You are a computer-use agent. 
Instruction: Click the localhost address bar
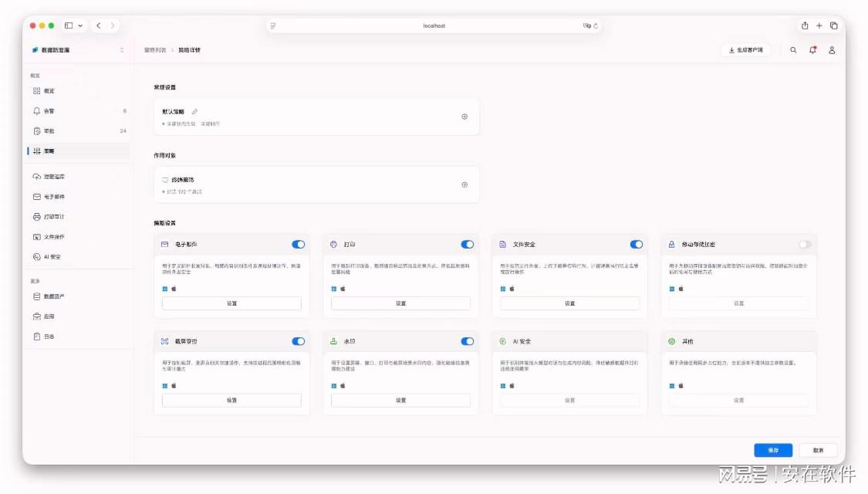coord(434,25)
